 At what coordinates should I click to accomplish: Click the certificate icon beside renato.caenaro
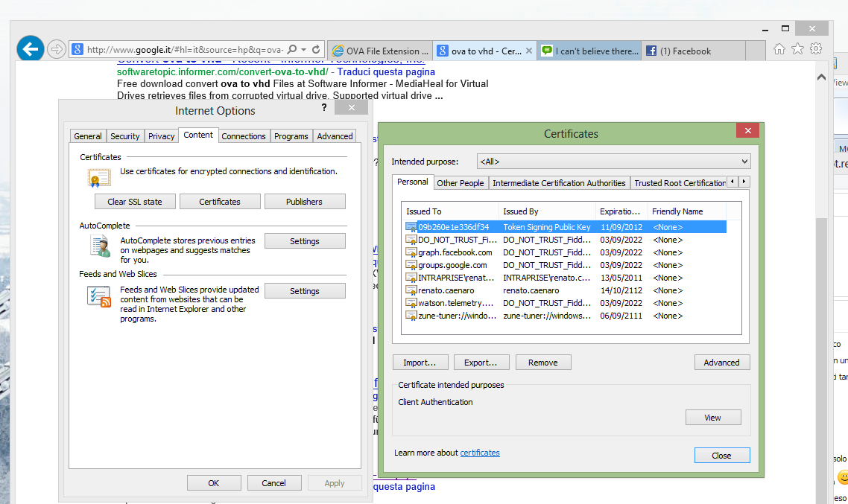click(411, 290)
